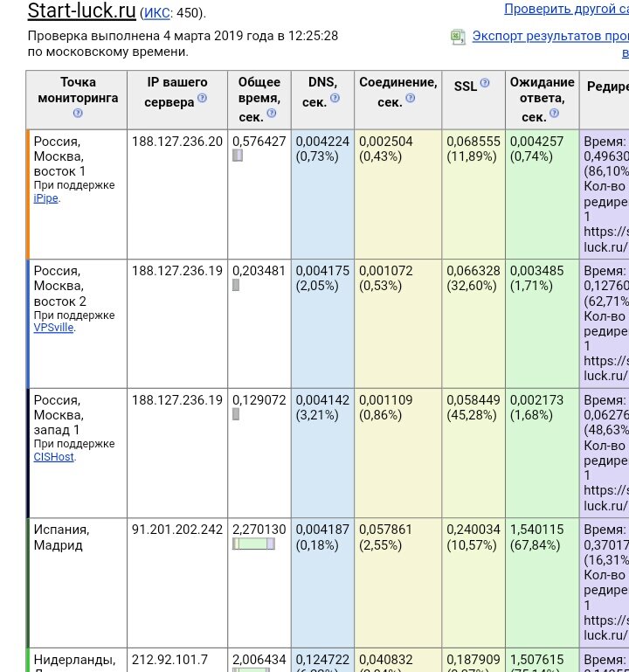Click SSL value 0,066328

[x=473, y=271]
